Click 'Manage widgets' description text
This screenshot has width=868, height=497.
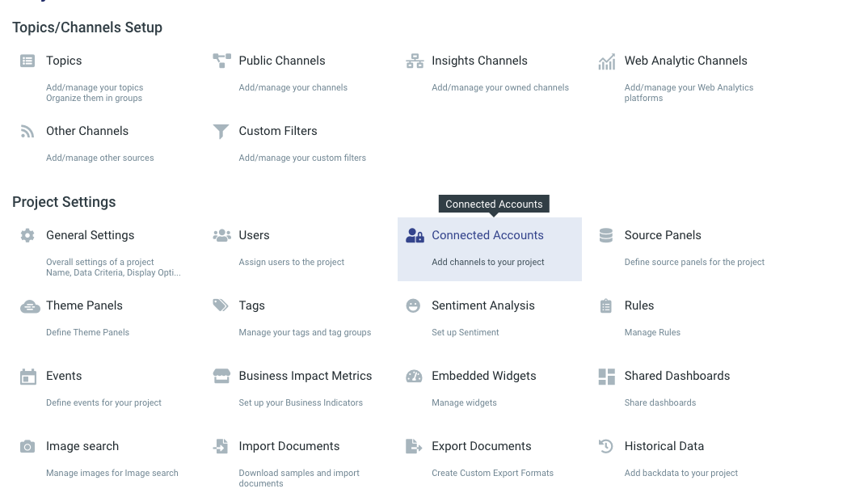pyautogui.click(x=464, y=403)
